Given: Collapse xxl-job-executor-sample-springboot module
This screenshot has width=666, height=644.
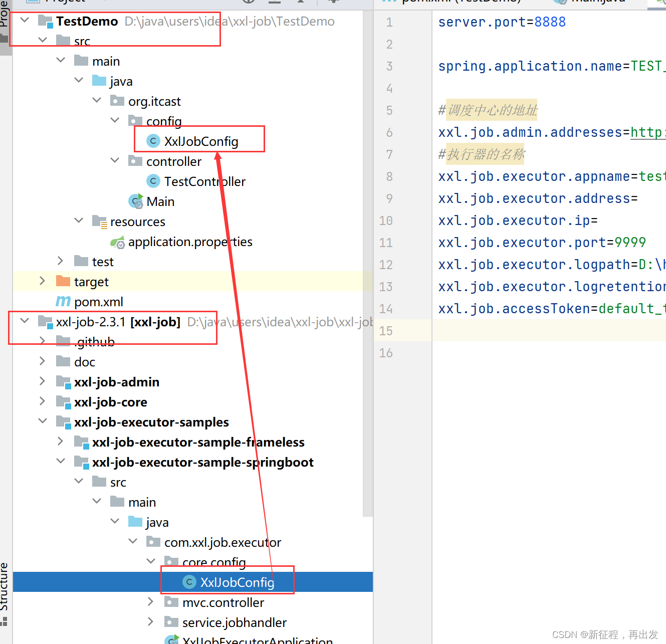Looking at the screenshot, I should click(x=61, y=461).
